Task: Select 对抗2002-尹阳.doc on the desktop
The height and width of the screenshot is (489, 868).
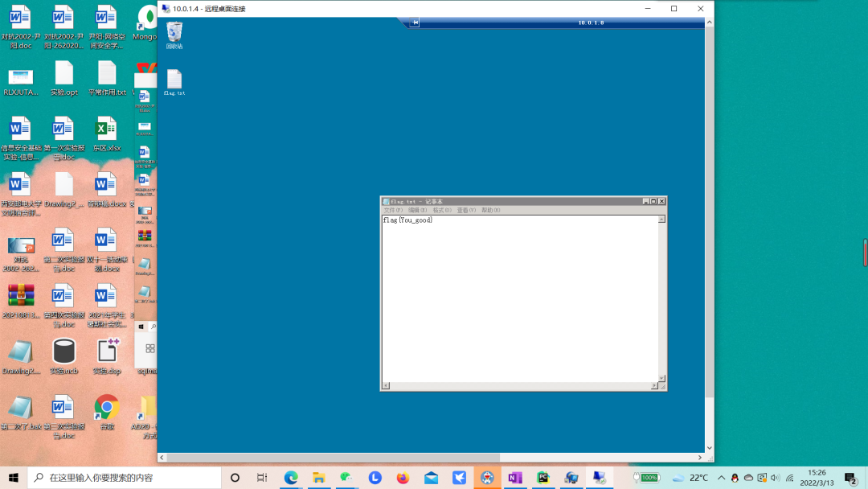Action: pos(20,27)
